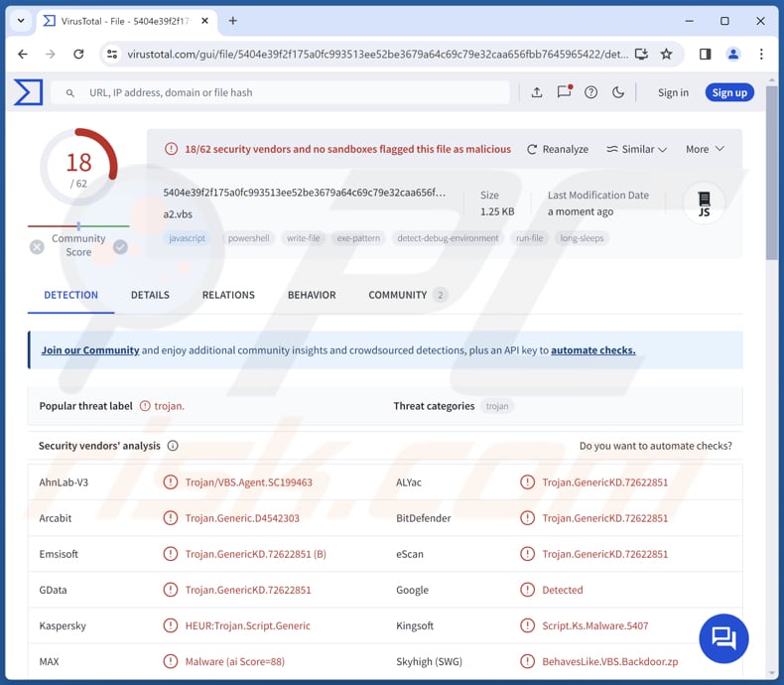Reload the browser page
This screenshot has height=685, width=784.
(77, 54)
